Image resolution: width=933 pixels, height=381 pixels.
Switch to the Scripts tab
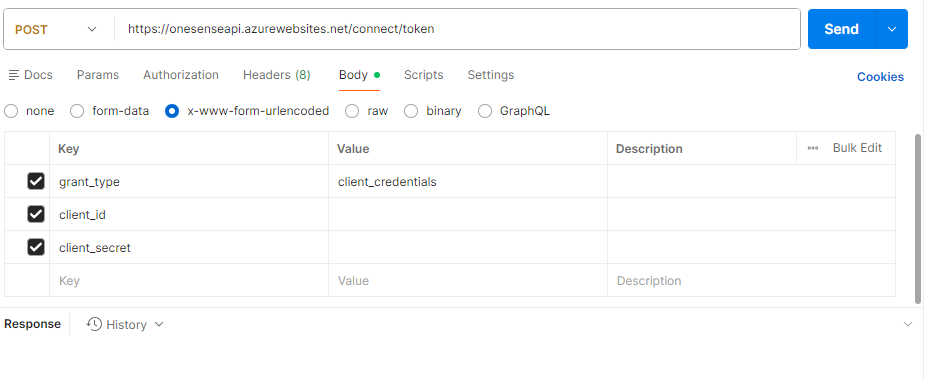[424, 75]
